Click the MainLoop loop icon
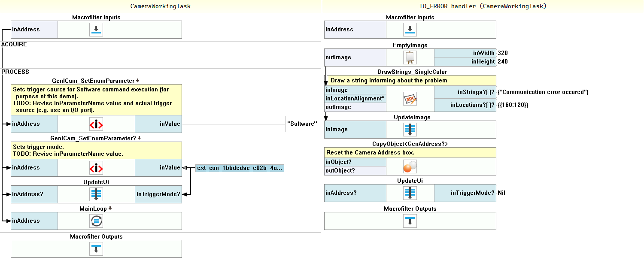This screenshot has height=260, width=644. tap(96, 221)
